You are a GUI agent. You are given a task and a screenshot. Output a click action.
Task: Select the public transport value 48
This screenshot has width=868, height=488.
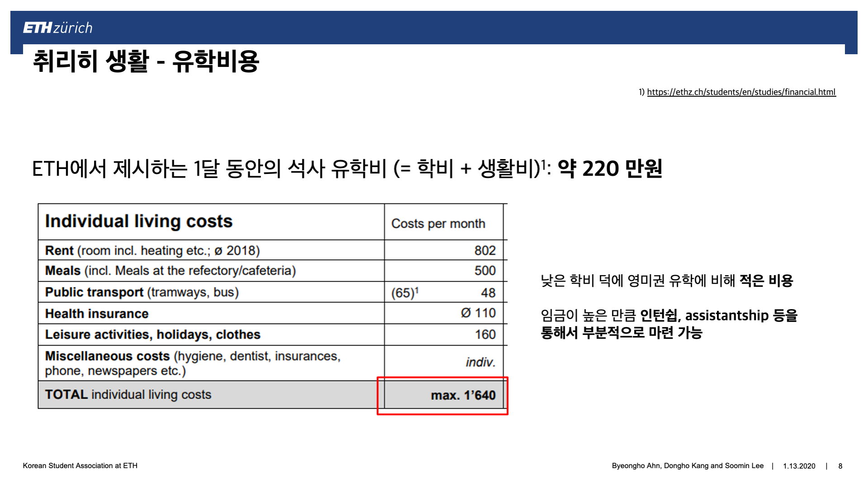point(488,293)
